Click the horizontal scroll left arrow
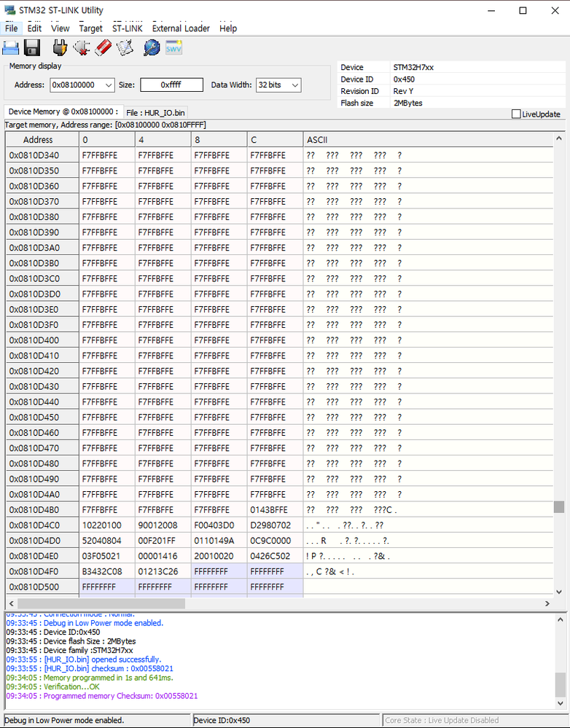The image size is (570, 728). (x=11, y=603)
